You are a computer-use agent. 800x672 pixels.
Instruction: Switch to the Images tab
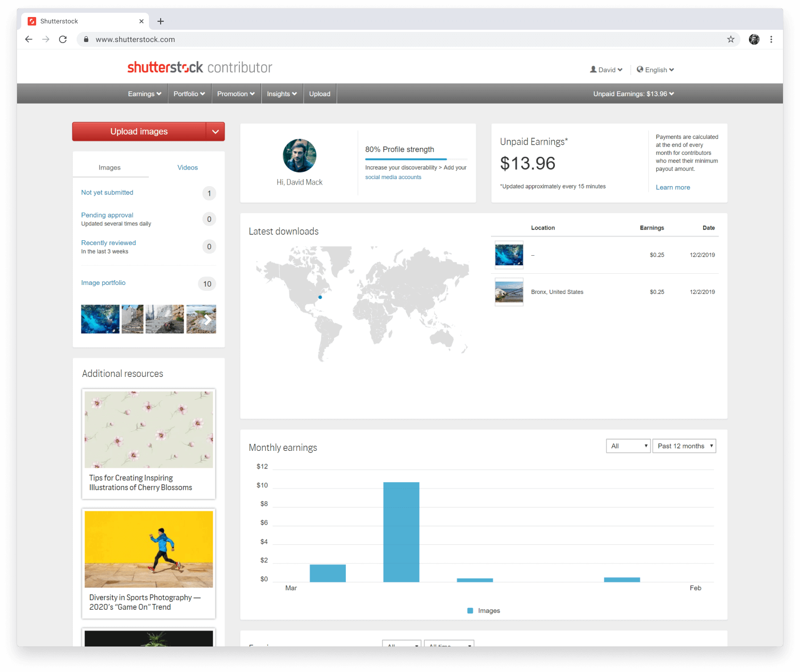click(110, 167)
